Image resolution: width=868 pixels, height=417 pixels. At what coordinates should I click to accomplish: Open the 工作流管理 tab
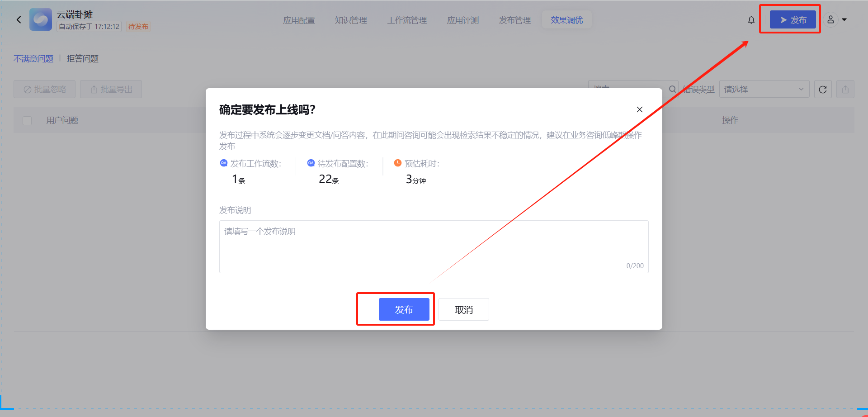click(407, 20)
